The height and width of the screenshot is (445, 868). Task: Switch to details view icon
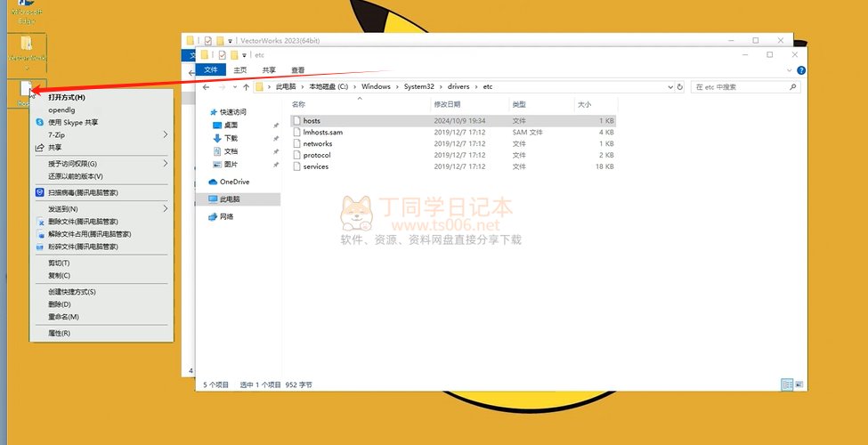coord(786,384)
